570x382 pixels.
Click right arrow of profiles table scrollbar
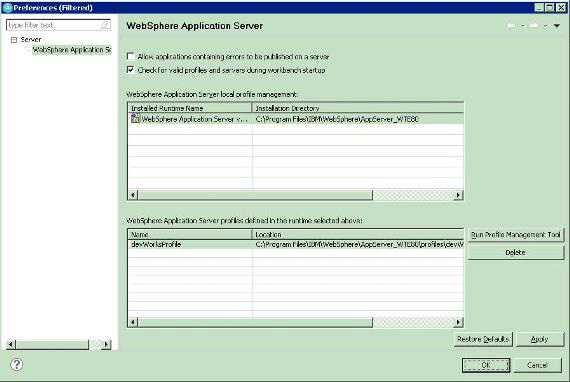click(x=458, y=322)
